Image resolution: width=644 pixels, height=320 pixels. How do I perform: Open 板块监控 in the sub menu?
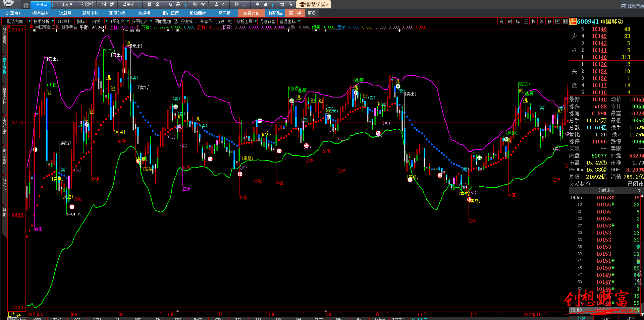[40, 13]
